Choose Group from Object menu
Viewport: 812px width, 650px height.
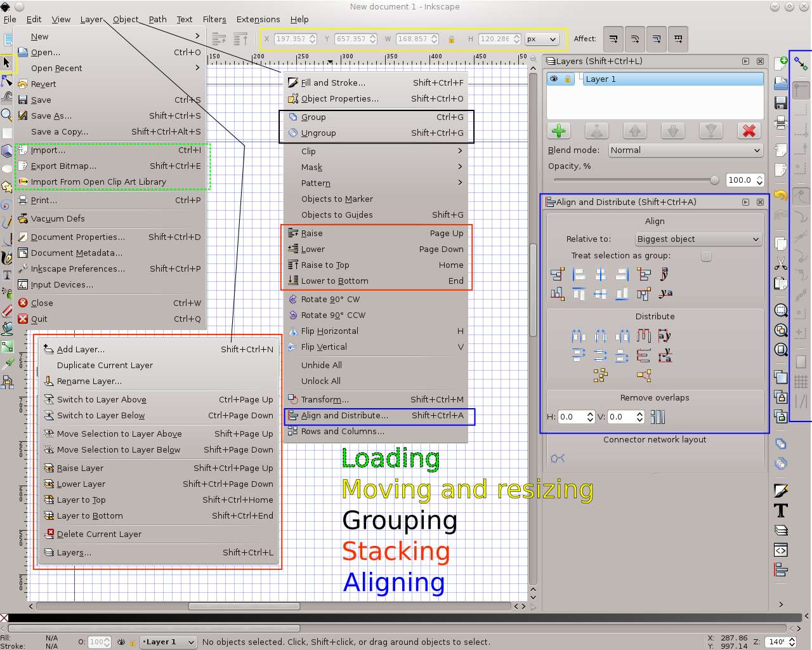tap(377, 117)
